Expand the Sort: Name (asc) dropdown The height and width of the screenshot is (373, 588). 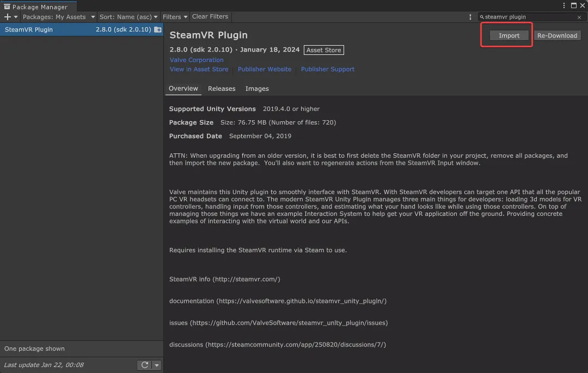tap(128, 17)
